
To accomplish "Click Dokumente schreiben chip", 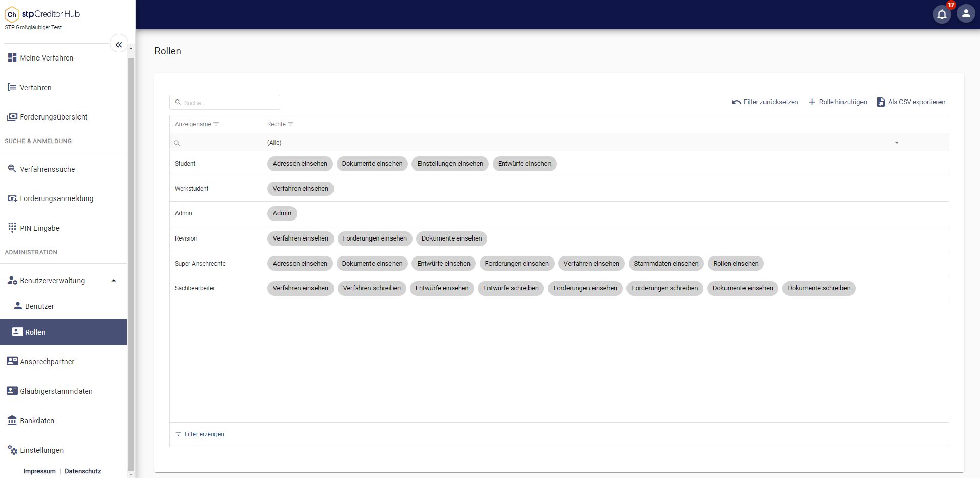I will coord(819,288).
